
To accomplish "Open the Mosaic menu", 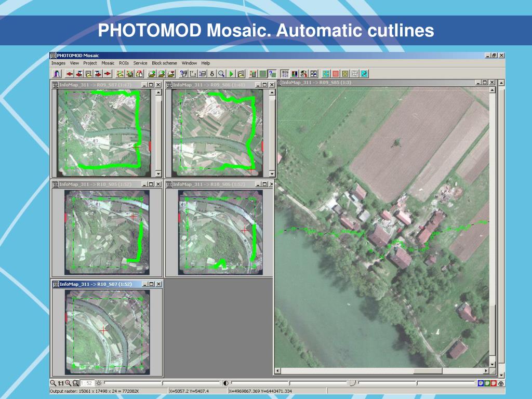I will (x=108, y=63).
